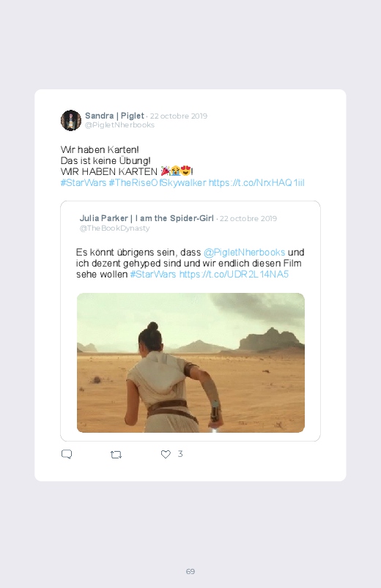
Task: Open the #TheRiseOfSkywalker hashtag
Action: (x=158, y=182)
